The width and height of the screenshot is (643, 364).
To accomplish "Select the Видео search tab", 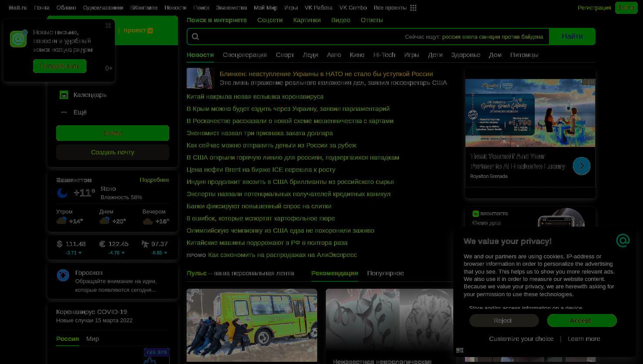I will (x=341, y=20).
